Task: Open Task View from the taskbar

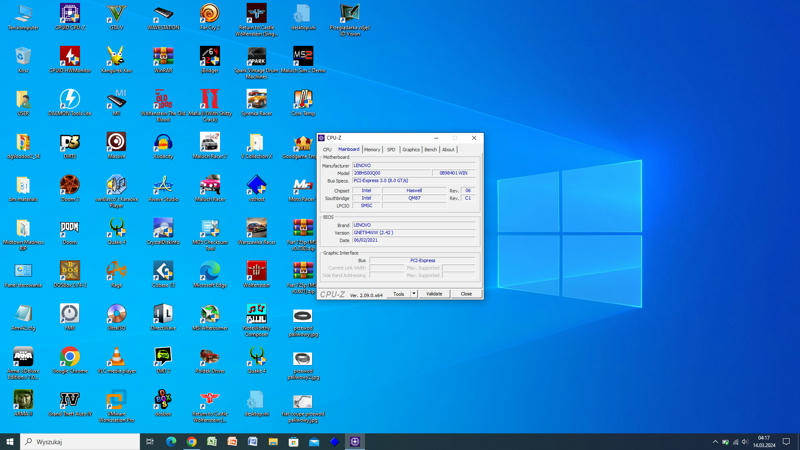Action: pos(150,441)
